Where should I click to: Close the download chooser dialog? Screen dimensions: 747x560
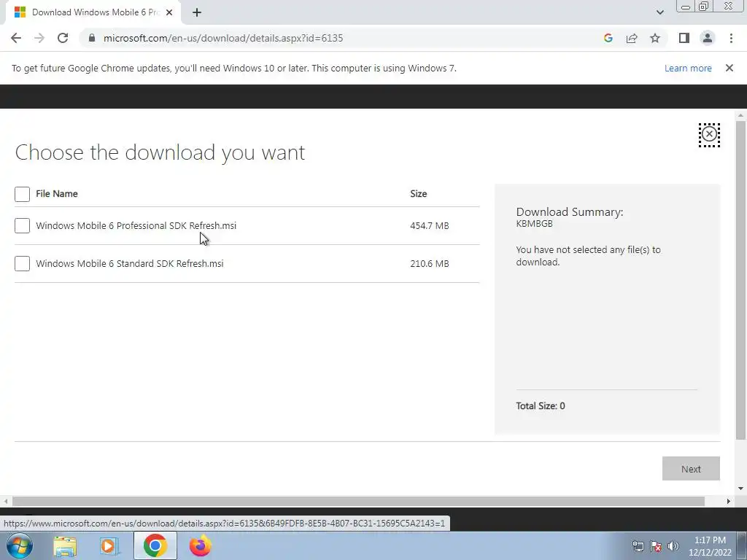pyautogui.click(x=709, y=135)
